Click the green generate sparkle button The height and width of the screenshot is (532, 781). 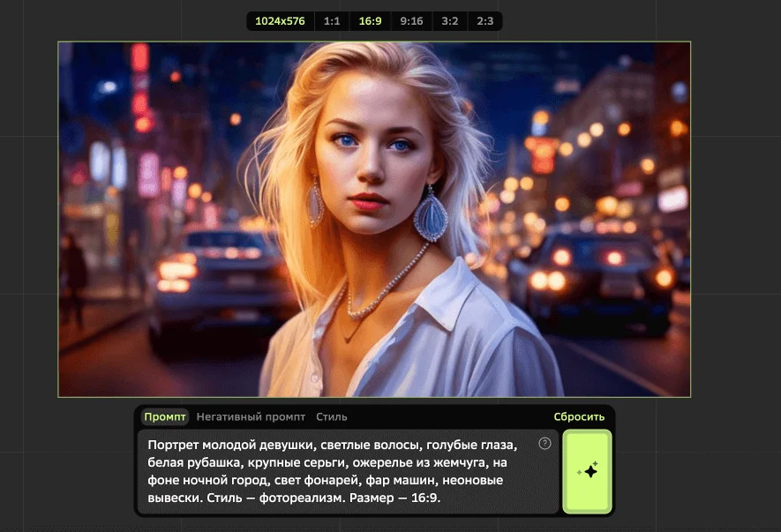pos(587,471)
